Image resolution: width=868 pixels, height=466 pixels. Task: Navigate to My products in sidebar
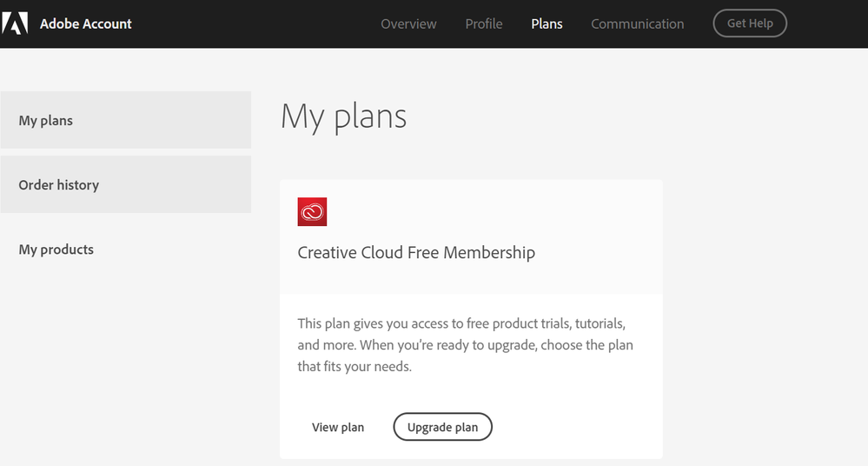click(56, 250)
